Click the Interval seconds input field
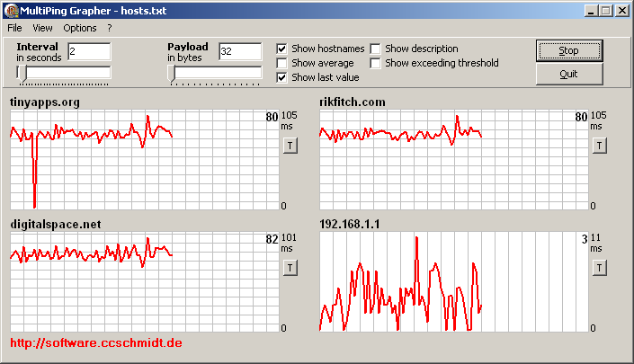This screenshot has height=364, width=634. (x=88, y=51)
